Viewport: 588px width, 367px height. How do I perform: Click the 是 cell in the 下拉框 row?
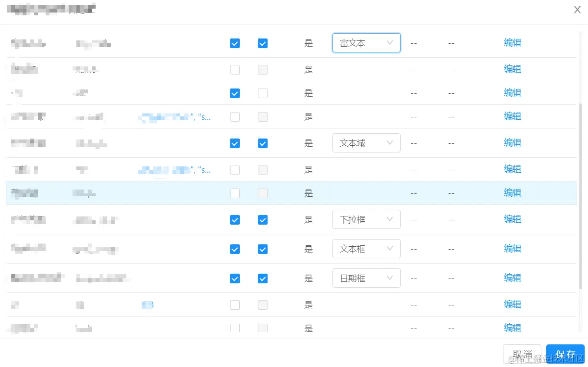tap(308, 220)
